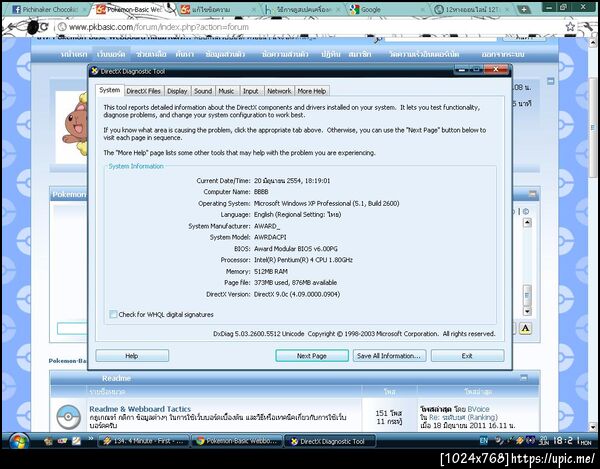Screen dimensions: 600x469
Task: Click the first quick launch icon on taskbar
Action: coord(49,441)
